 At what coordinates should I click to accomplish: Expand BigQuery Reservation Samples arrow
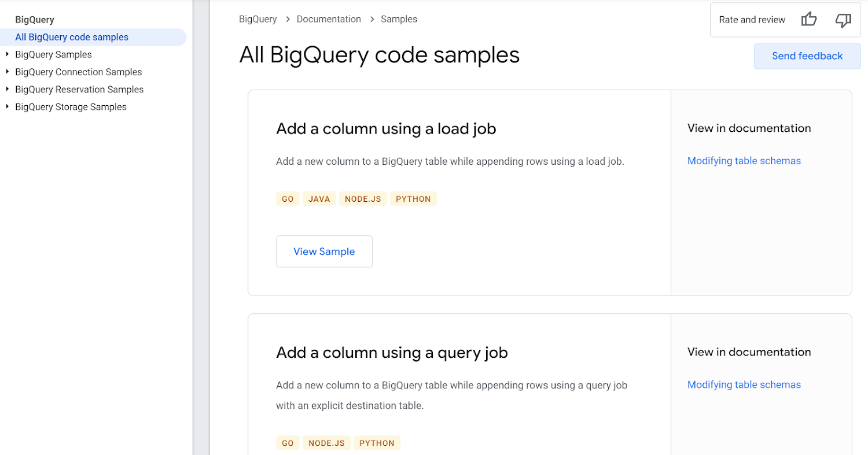point(7,89)
